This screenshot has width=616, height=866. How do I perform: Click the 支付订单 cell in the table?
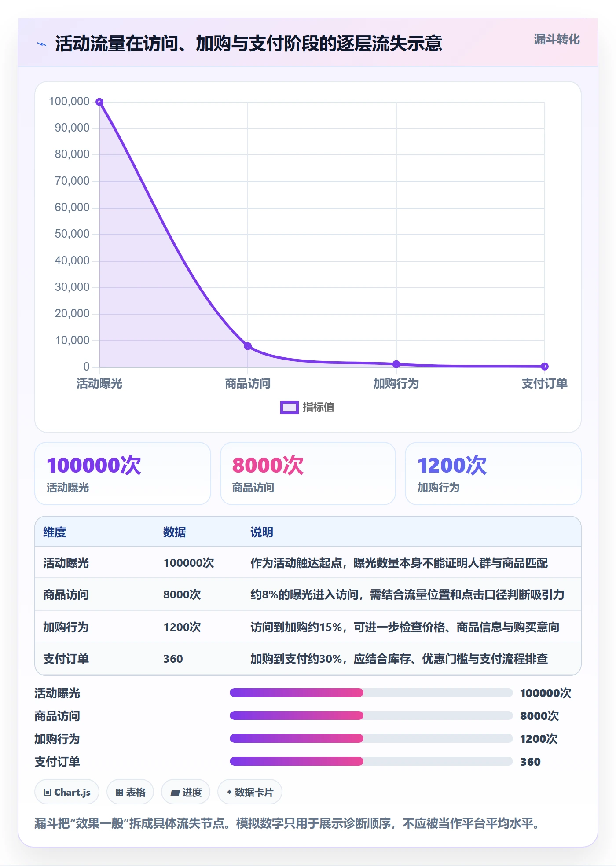click(66, 659)
